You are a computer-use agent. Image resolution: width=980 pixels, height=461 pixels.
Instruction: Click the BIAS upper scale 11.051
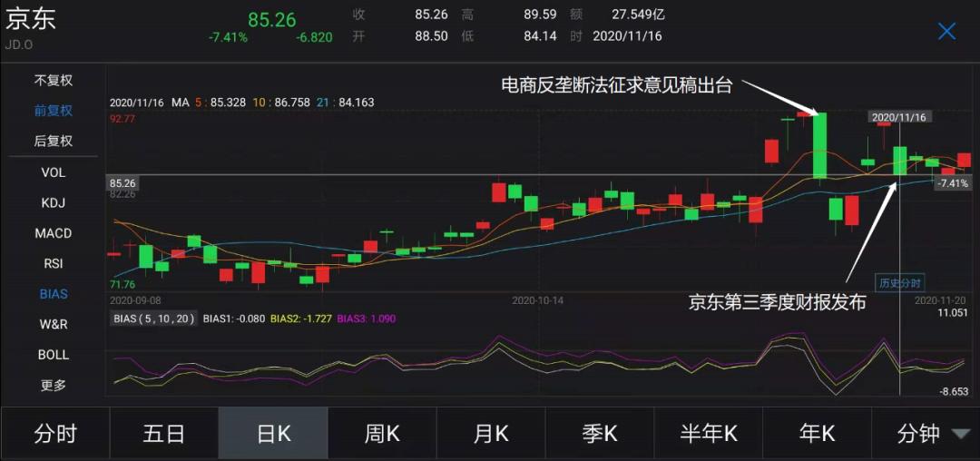click(954, 311)
